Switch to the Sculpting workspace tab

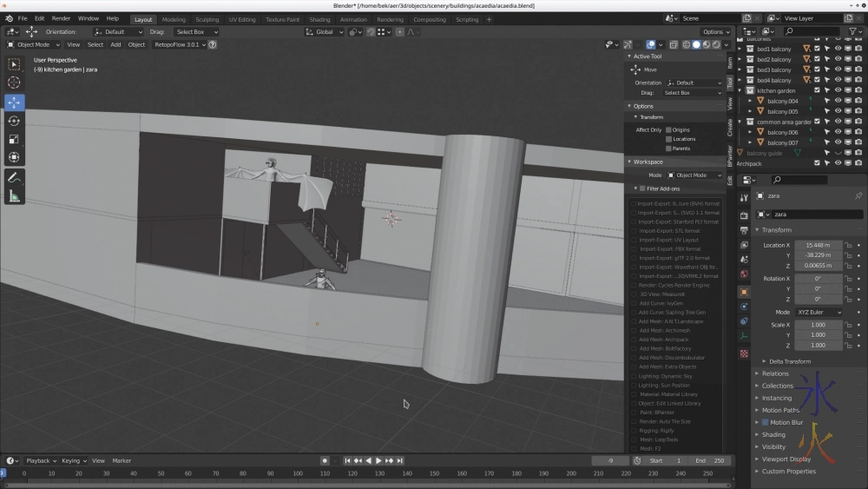pyautogui.click(x=207, y=19)
